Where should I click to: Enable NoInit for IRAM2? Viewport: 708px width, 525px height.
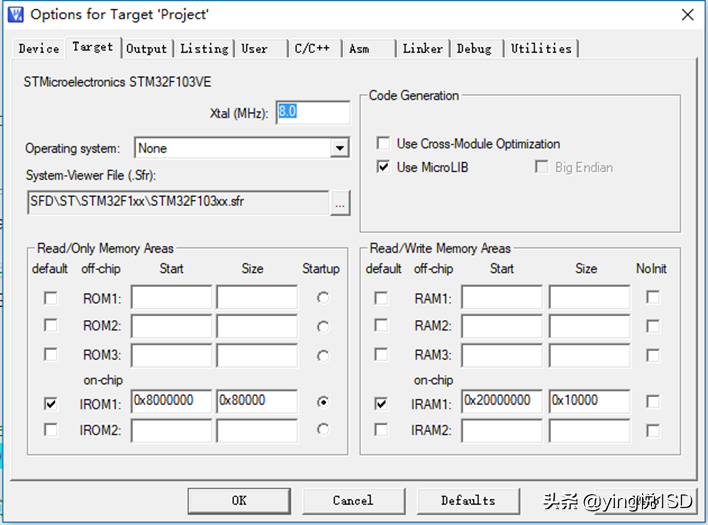coord(653,430)
